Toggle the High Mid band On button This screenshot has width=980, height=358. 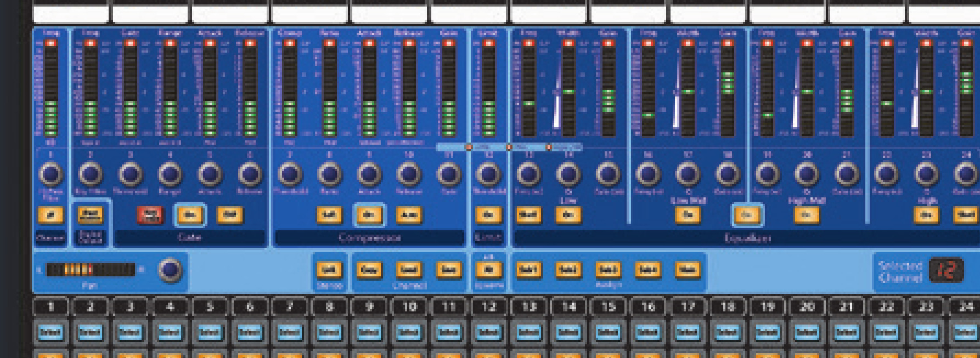(807, 215)
